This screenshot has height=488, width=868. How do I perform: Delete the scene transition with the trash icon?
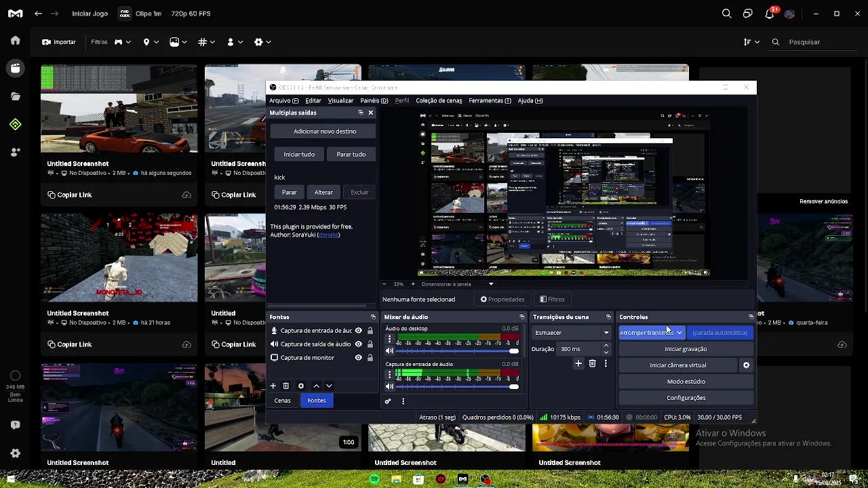coord(592,363)
